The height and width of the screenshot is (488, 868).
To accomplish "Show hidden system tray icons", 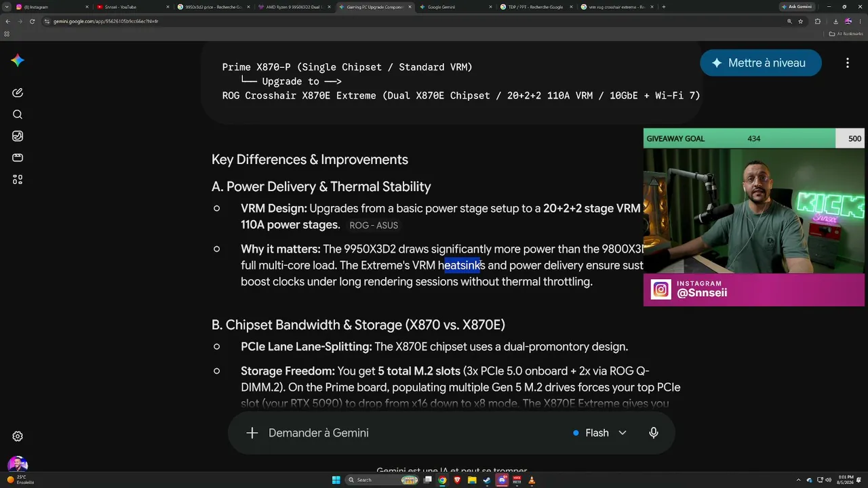I will 798,480.
